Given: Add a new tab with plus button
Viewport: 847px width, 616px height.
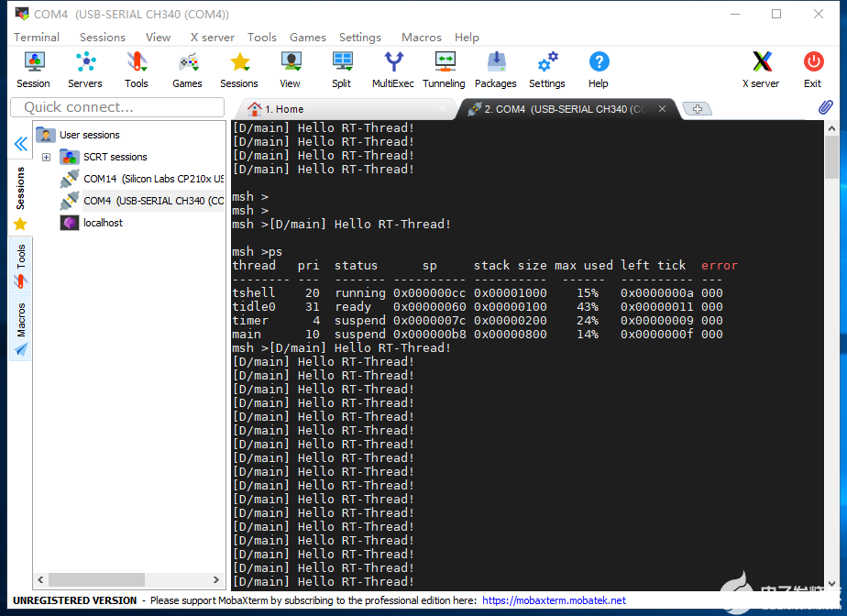Looking at the screenshot, I should [x=698, y=109].
